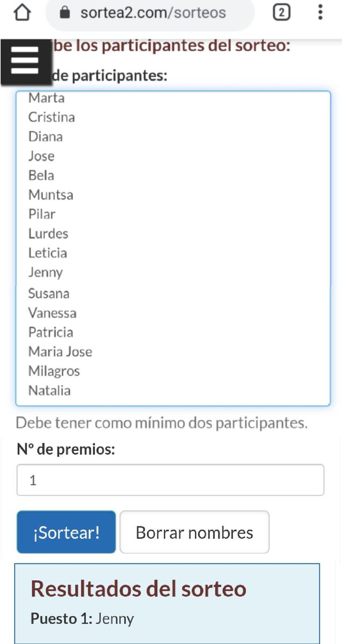
Task: Click Natalia at the end of list
Action: point(49,391)
